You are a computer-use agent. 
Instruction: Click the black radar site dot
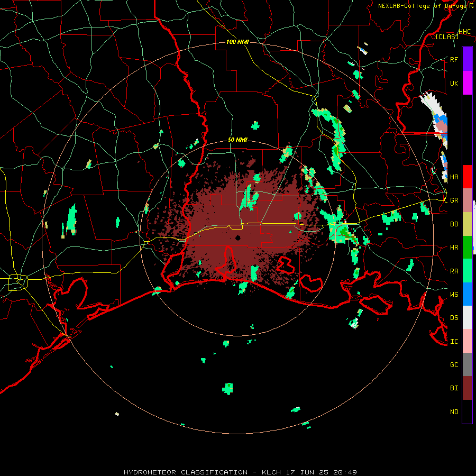pyautogui.click(x=238, y=237)
